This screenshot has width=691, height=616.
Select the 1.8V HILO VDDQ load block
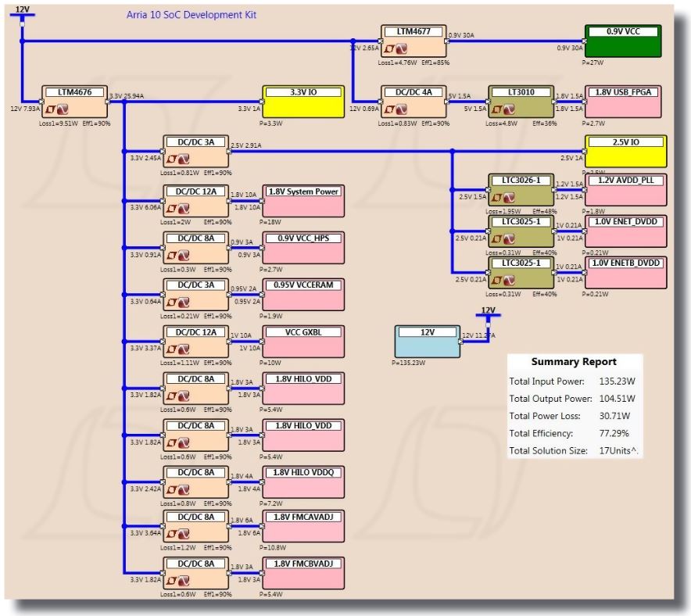(x=303, y=481)
